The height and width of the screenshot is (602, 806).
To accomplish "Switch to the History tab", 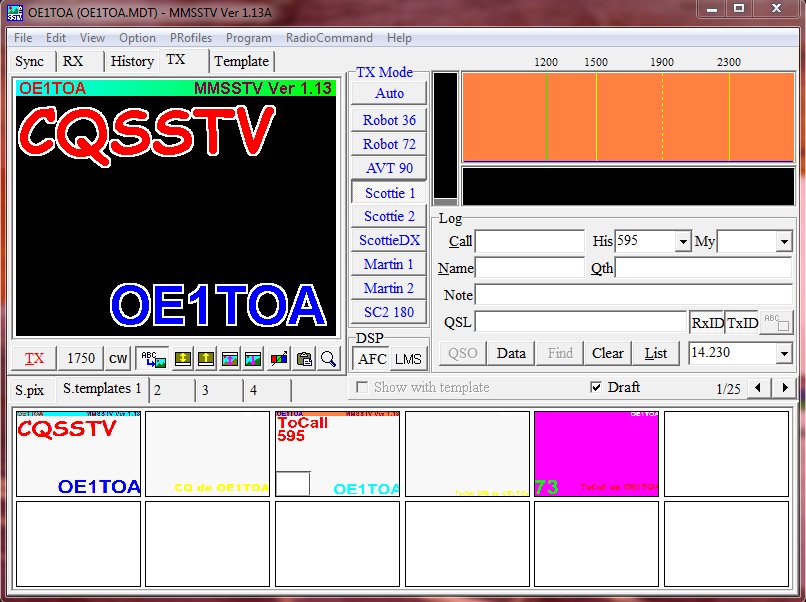I will tap(132, 61).
